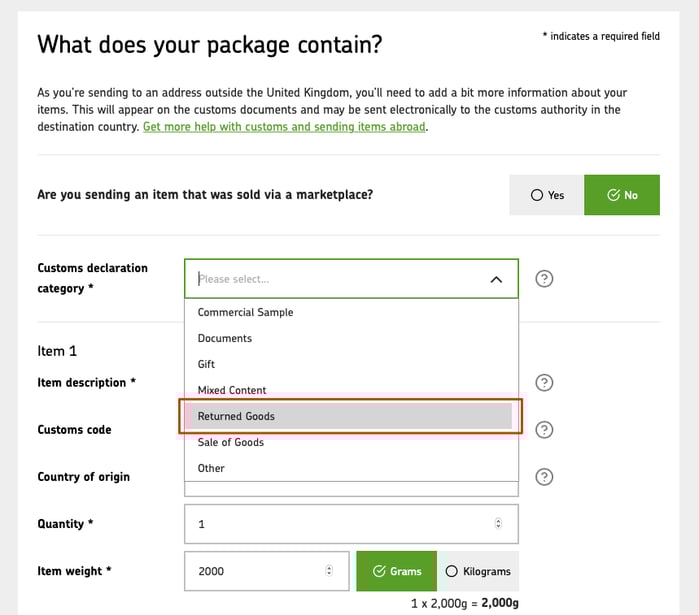This screenshot has height=615, width=699.
Task: Select Sale of Goods option
Action: [231, 442]
